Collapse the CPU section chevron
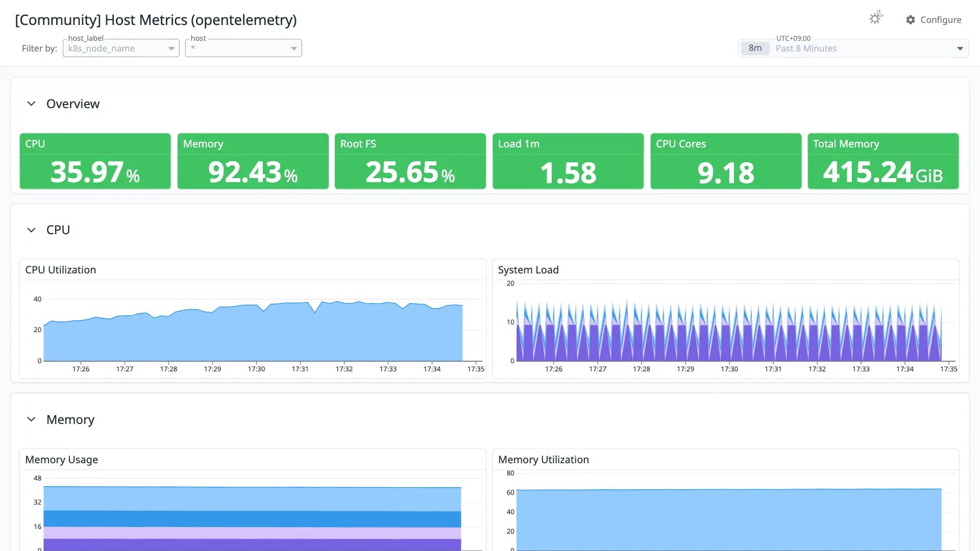Screen dimensions: 980x551 click(x=31, y=230)
